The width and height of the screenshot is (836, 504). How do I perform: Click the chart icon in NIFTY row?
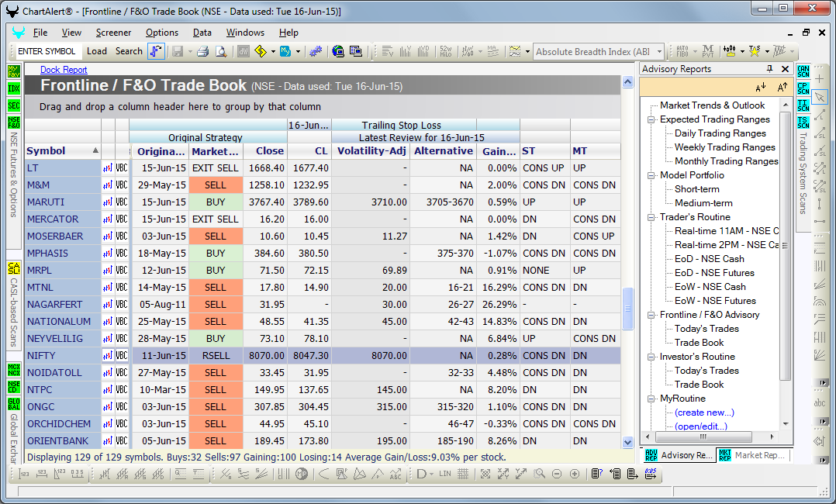[108, 356]
